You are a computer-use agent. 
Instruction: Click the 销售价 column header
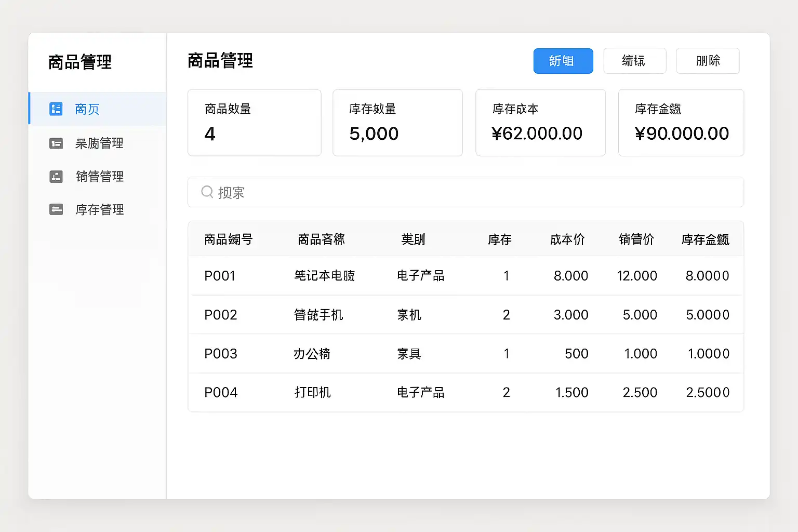click(636, 240)
